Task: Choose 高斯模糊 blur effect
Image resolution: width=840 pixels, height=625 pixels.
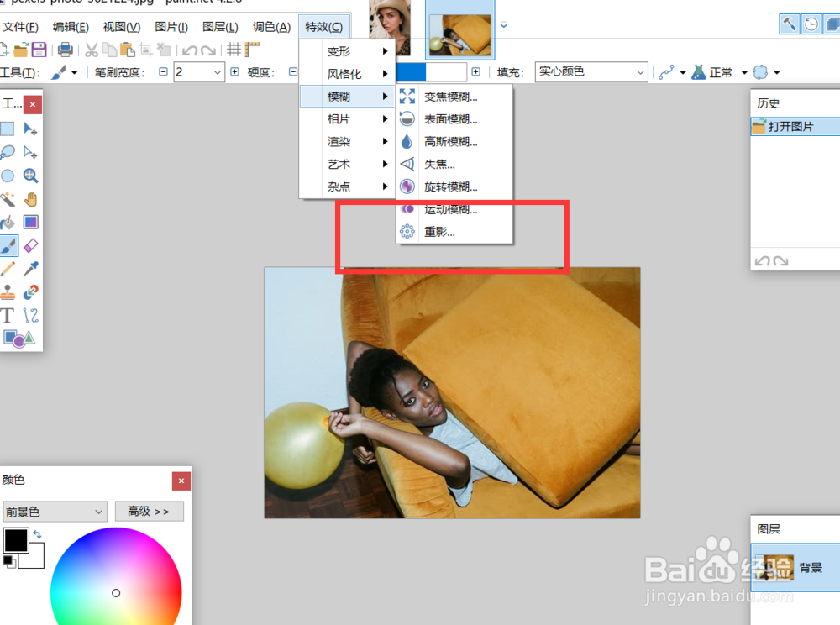Action: pos(454,141)
